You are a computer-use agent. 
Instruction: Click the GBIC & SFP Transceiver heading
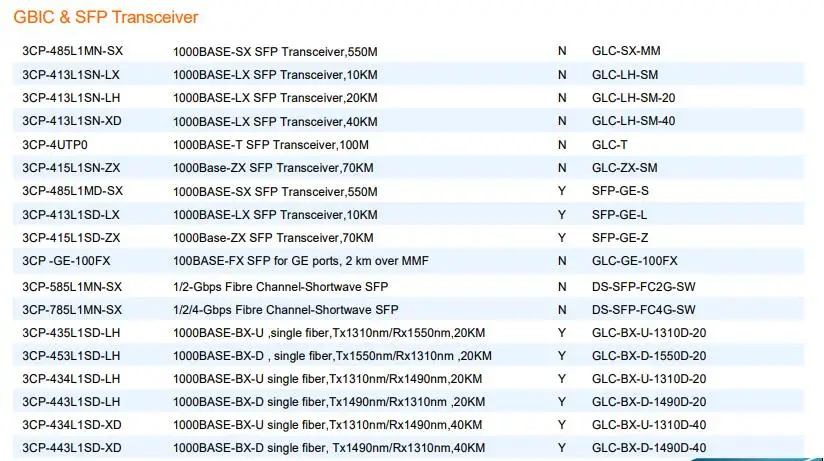click(x=106, y=17)
